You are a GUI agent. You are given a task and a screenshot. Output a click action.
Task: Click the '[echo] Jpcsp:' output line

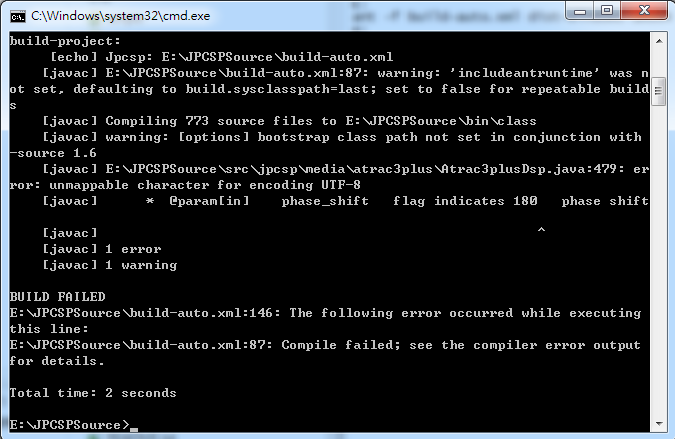[222, 57]
